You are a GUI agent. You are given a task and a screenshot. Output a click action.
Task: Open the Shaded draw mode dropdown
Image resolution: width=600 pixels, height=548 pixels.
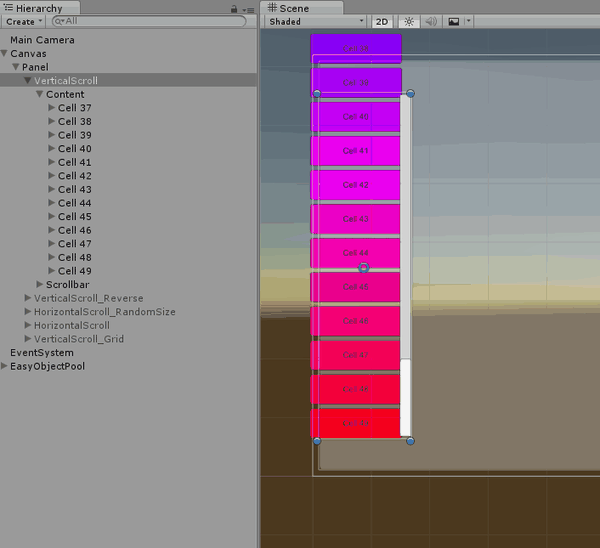[316, 22]
